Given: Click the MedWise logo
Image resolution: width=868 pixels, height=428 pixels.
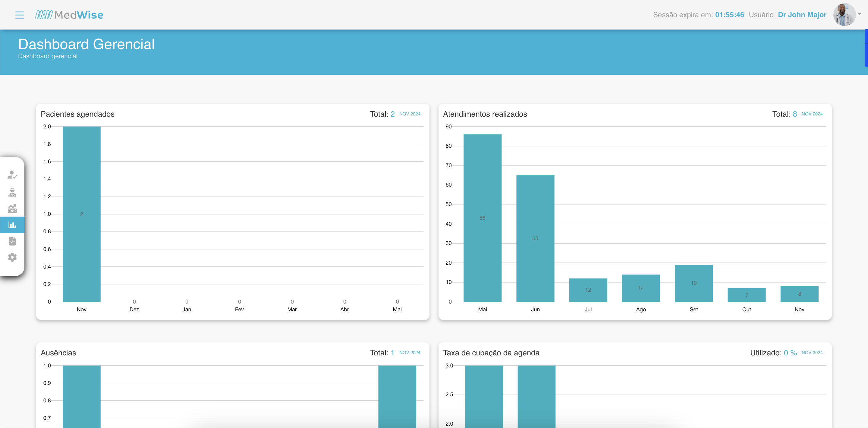Looking at the screenshot, I should [x=69, y=15].
